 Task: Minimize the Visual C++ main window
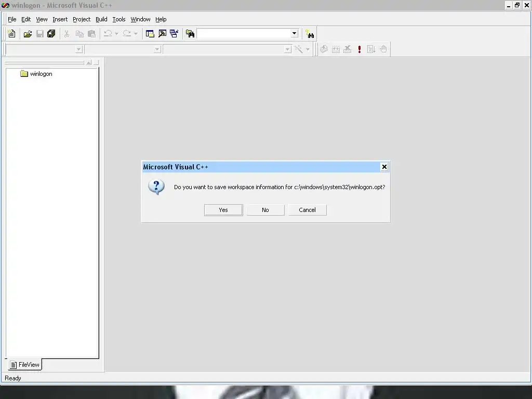pos(508,5)
